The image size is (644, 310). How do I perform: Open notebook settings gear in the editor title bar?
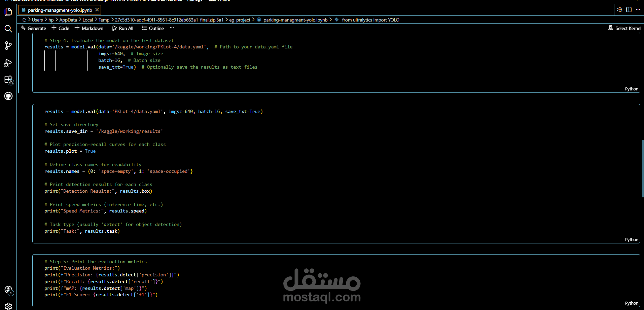(x=620, y=10)
